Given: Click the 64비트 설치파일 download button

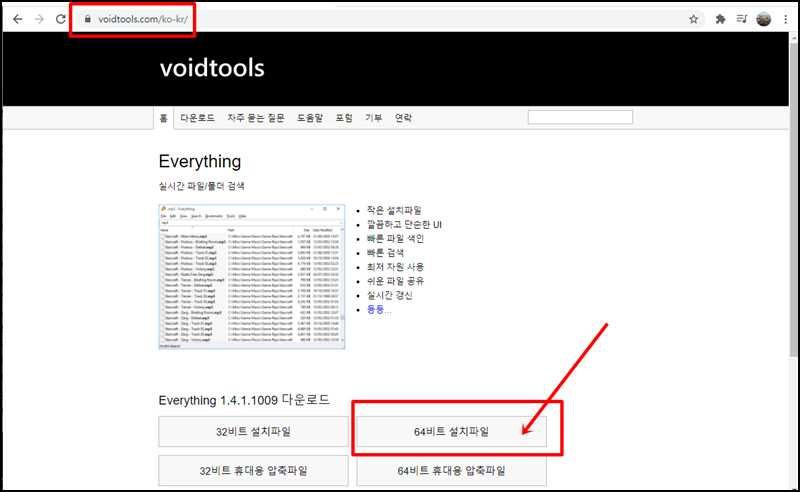Looking at the screenshot, I should click(x=451, y=432).
